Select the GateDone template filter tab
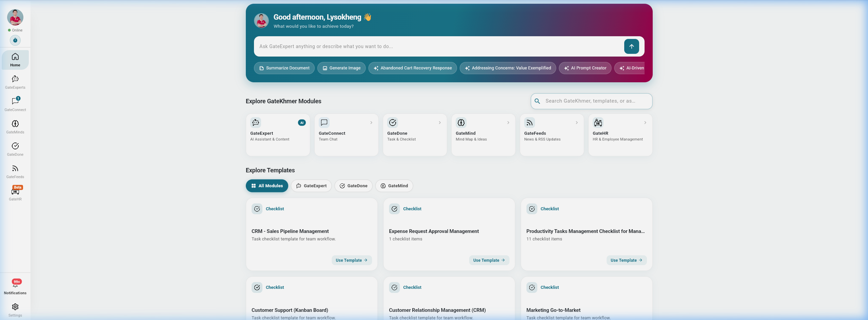 point(353,186)
